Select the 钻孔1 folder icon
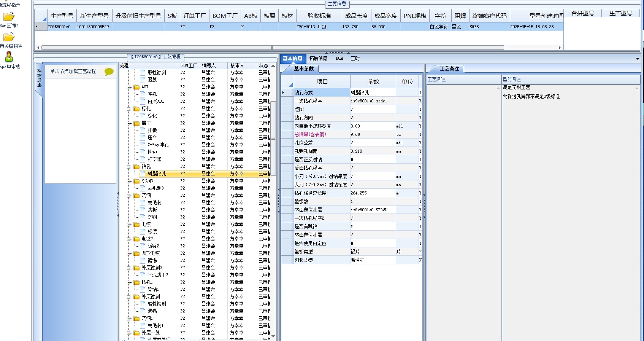 (x=137, y=282)
